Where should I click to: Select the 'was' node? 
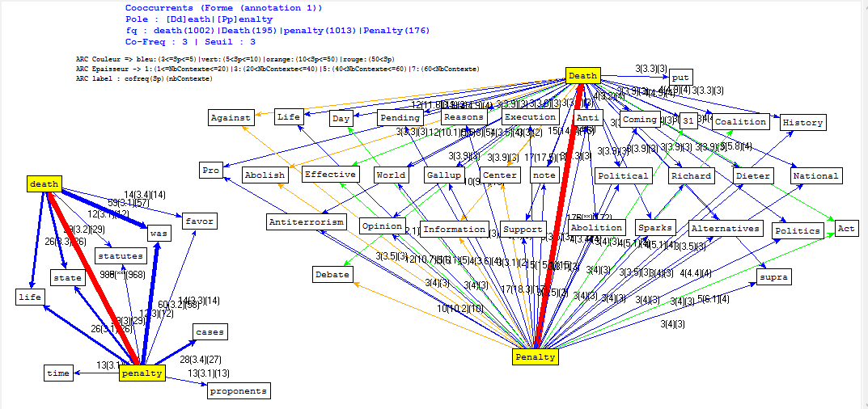pos(158,234)
